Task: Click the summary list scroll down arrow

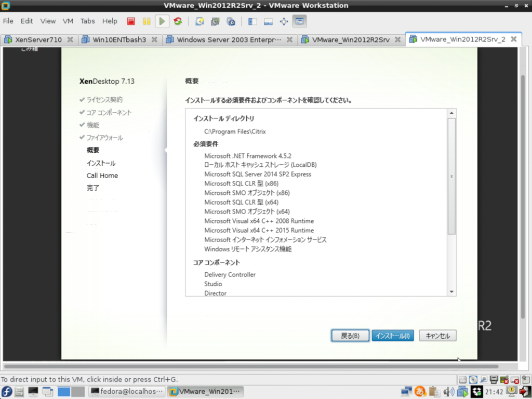Action: (451, 292)
